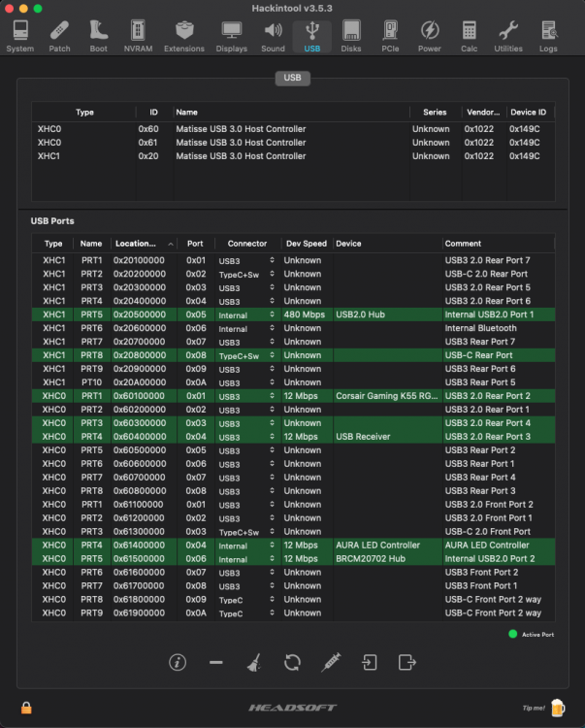This screenshot has height=728, width=585.
Task: Open the Sound toolbar section
Action: [273, 36]
